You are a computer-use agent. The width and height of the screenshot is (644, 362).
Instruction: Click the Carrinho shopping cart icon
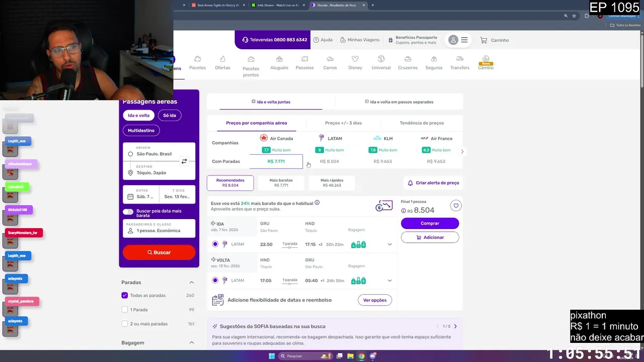coord(484,40)
